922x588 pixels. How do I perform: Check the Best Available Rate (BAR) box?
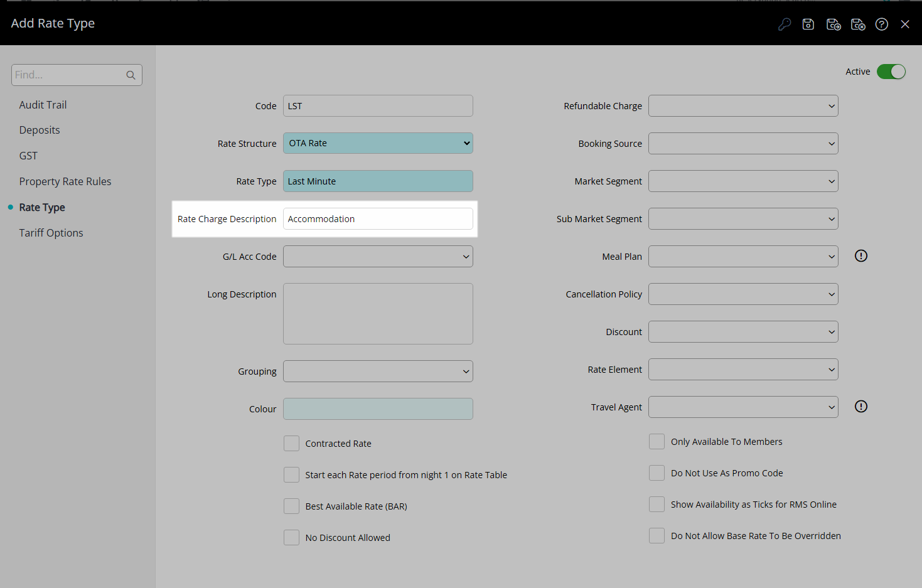[x=291, y=506]
